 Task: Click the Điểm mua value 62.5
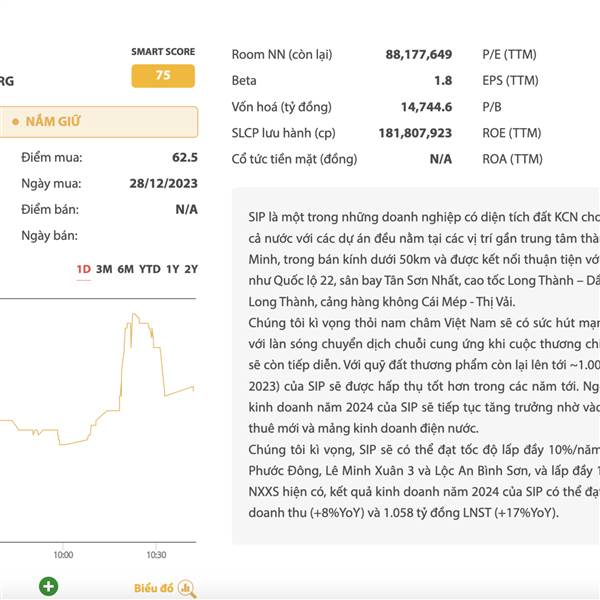tap(185, 157)
